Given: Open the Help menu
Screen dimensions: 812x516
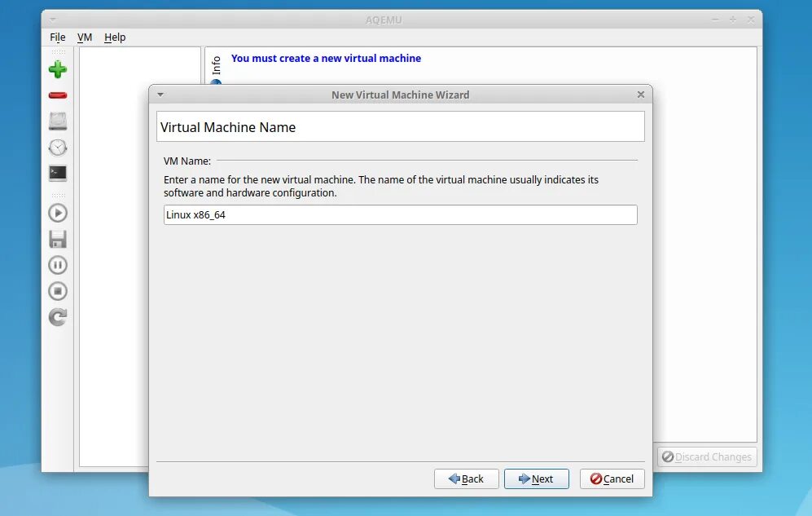Looking at the screenshot, I should point(115,37).
